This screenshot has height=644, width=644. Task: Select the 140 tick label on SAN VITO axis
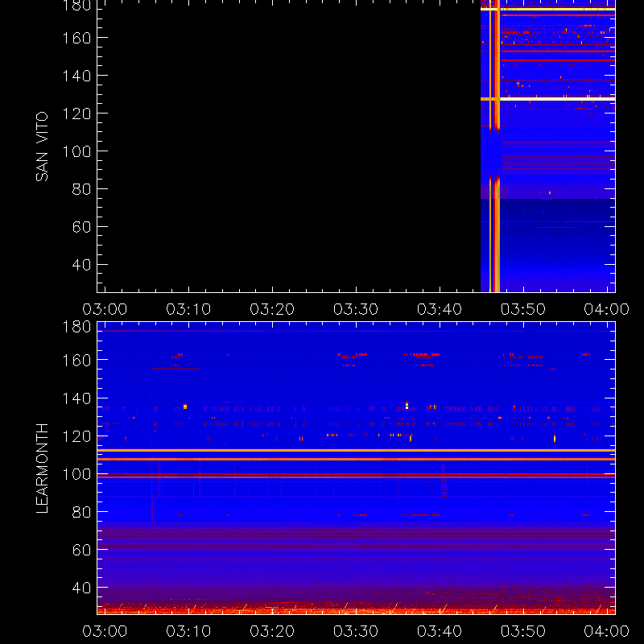[x=76, y=76]
